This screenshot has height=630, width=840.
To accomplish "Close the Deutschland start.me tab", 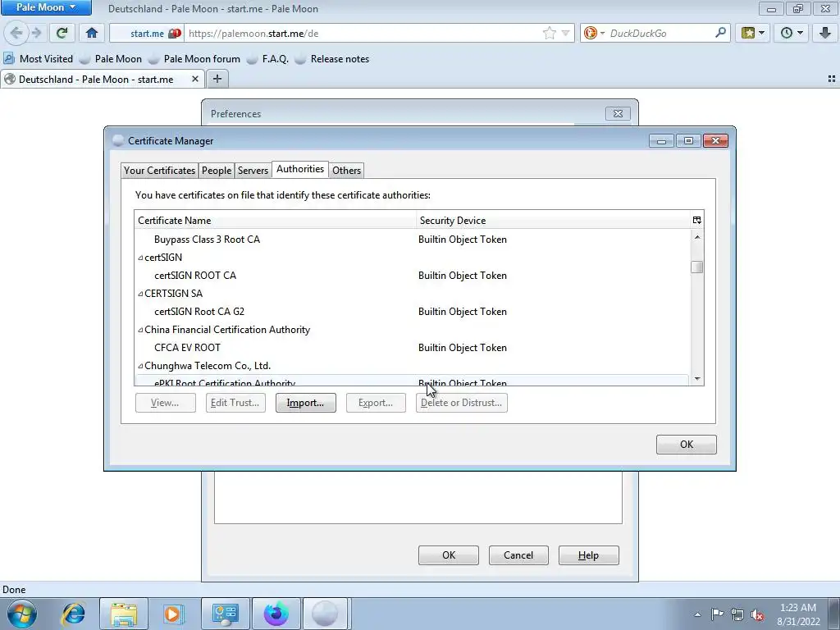I will 195,80.
